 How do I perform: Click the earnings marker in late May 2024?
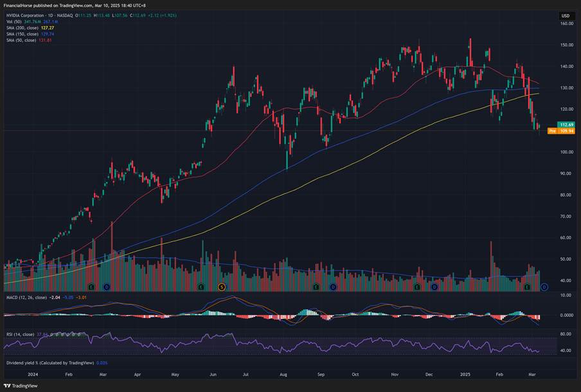coord(201,287)
